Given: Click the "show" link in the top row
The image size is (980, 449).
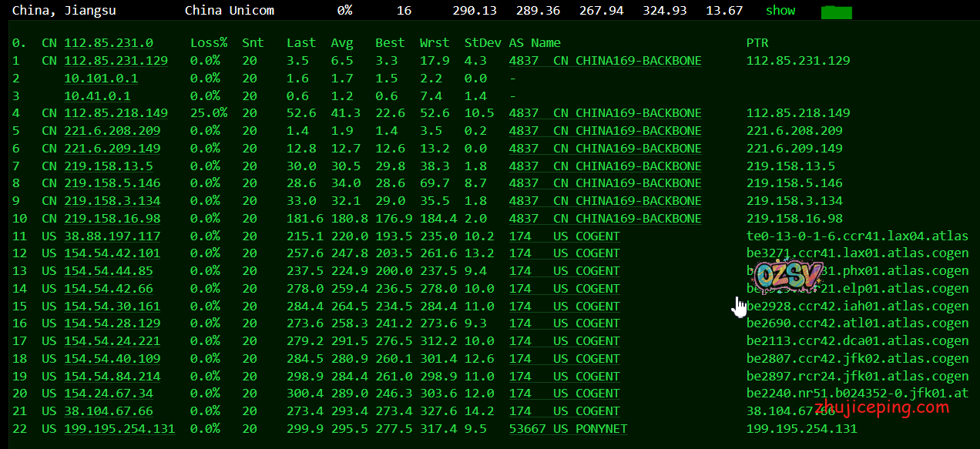Looking at the screenshot, I should click(x=780, y=11).
